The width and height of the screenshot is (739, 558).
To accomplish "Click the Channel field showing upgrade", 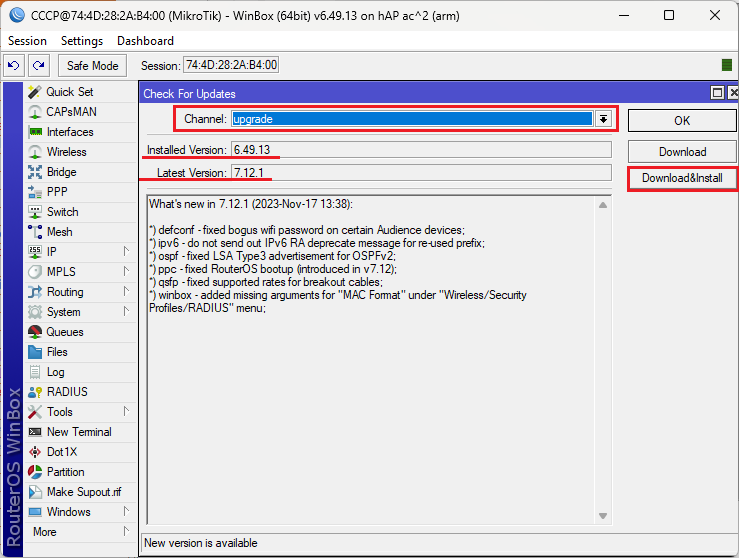I will 412,119.
